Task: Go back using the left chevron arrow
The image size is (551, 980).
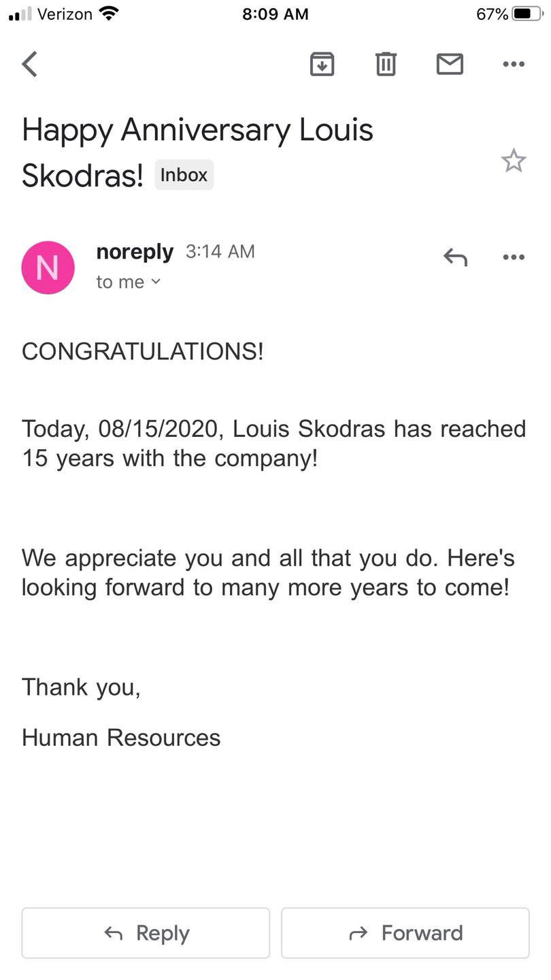Action: [x=29, y=64]
